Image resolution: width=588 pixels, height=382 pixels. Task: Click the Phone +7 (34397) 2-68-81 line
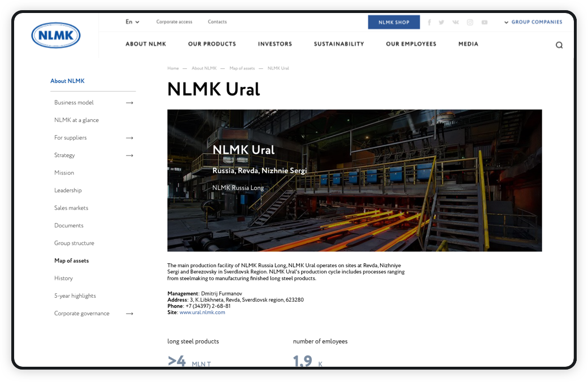[x=199, y=306]
